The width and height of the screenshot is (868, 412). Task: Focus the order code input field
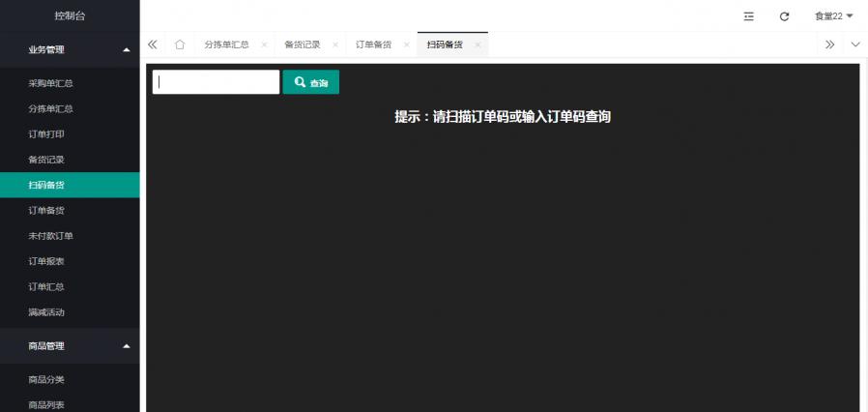tap(216, 83)
